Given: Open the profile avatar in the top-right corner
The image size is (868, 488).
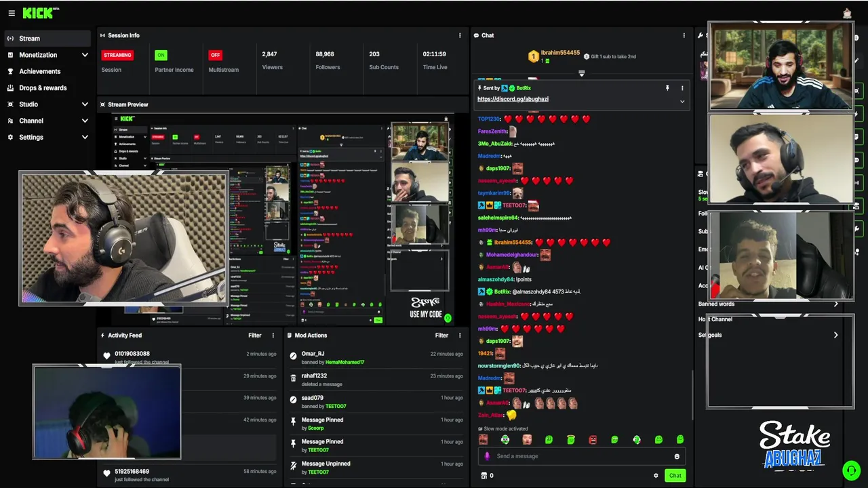Looking at the screenshot, I should [847, 13].
